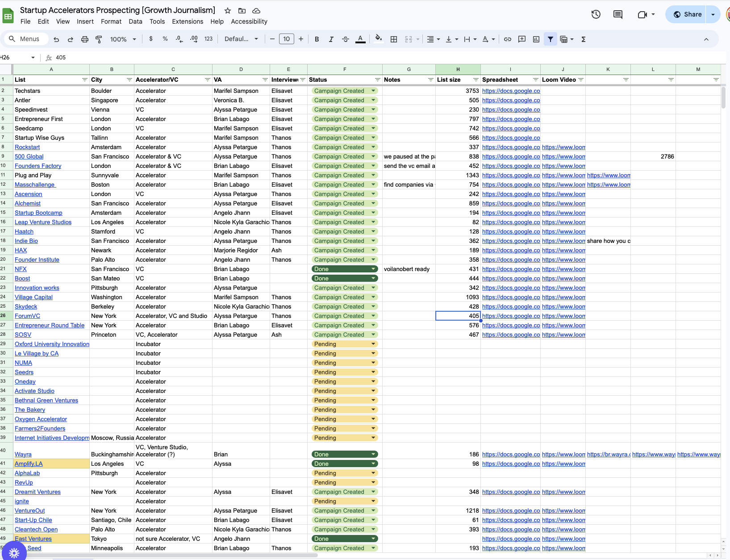This screenshot has height=560, width=730.
Task: Open Functions sigma icon
Action: click(x=584, y=39)
